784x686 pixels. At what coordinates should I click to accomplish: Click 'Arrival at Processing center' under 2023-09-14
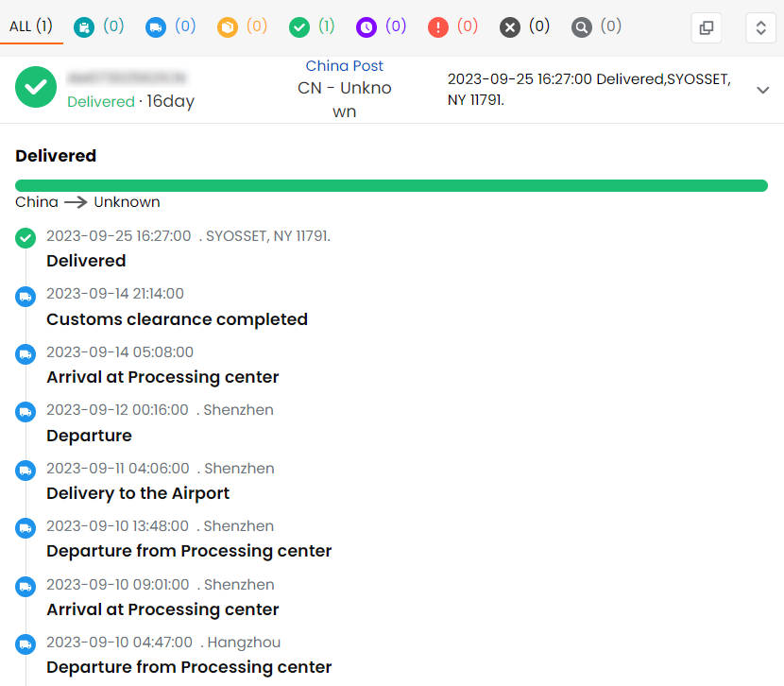(162, 376)
